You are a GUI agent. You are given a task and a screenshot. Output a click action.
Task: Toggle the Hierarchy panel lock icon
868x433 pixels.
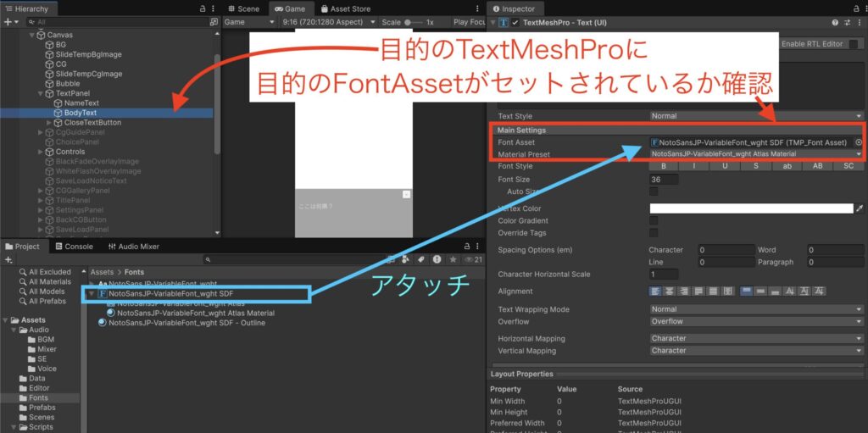click(x=203, y=8)
